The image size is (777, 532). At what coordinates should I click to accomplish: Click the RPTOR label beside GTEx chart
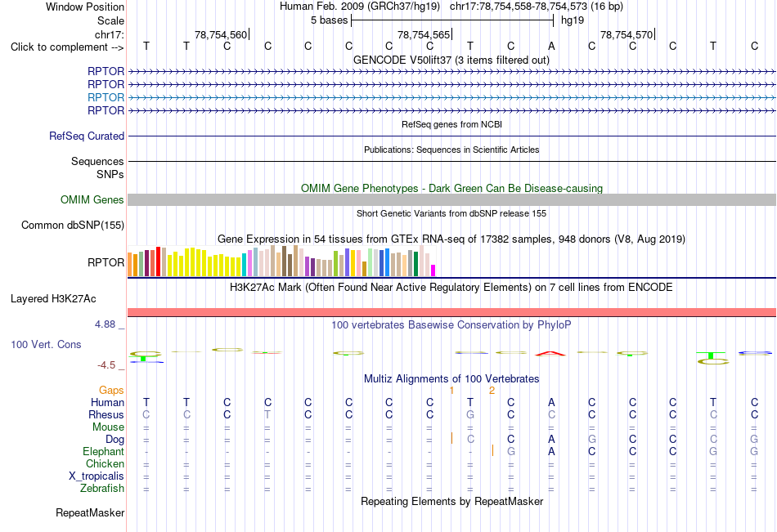(106, 262)
